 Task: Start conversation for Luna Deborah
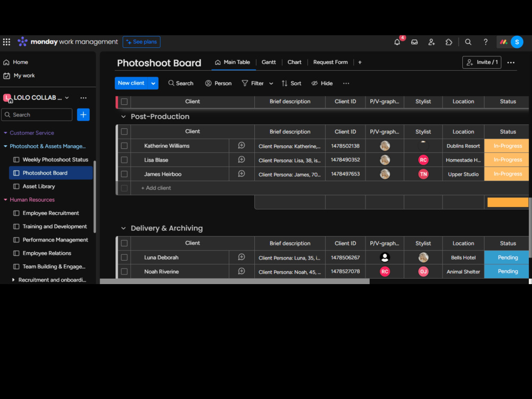click(x=242, y=257)
